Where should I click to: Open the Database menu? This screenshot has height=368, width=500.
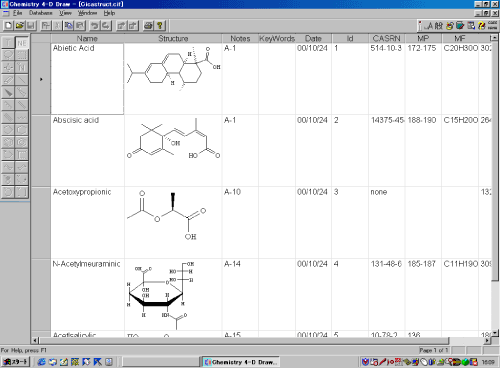(x=41, y=13)
